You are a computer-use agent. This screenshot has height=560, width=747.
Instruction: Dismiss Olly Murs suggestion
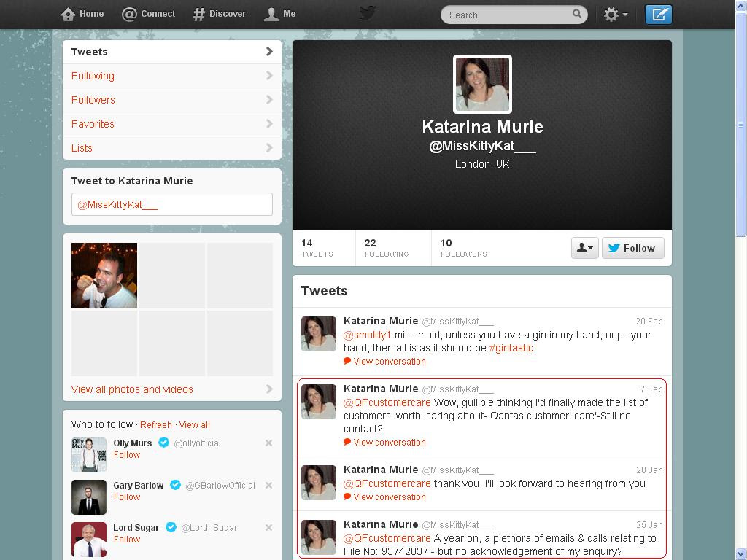(268, 443)
